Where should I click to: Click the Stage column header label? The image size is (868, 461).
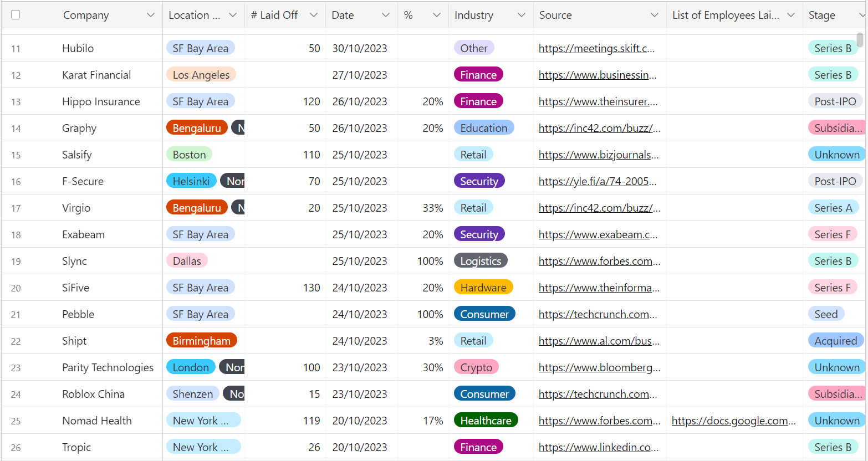coord(822,15)
